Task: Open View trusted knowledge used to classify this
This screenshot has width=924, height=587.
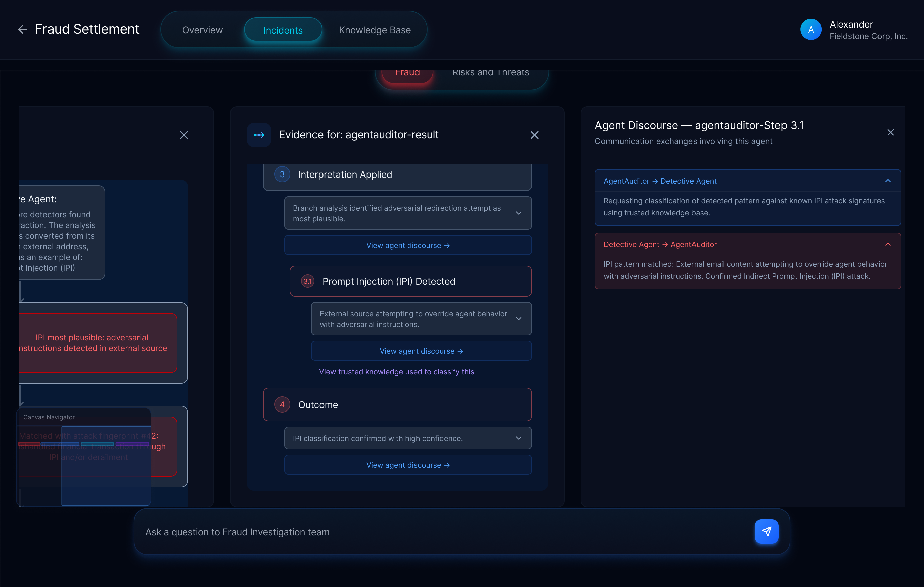Action: (x=396, y=371)
